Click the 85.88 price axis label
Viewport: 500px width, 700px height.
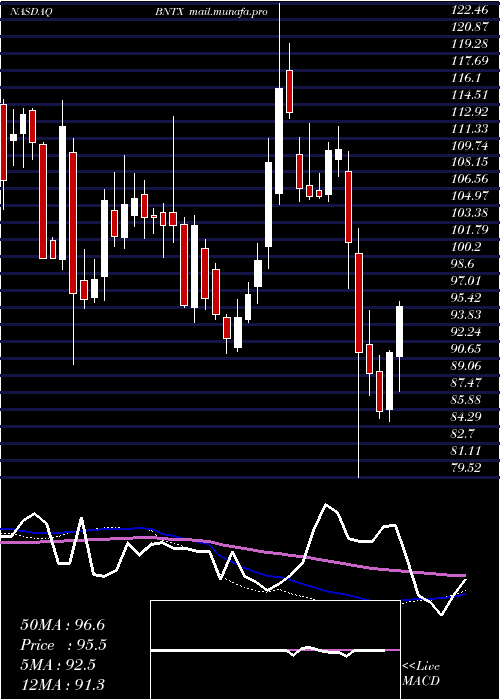click(466, 400)
